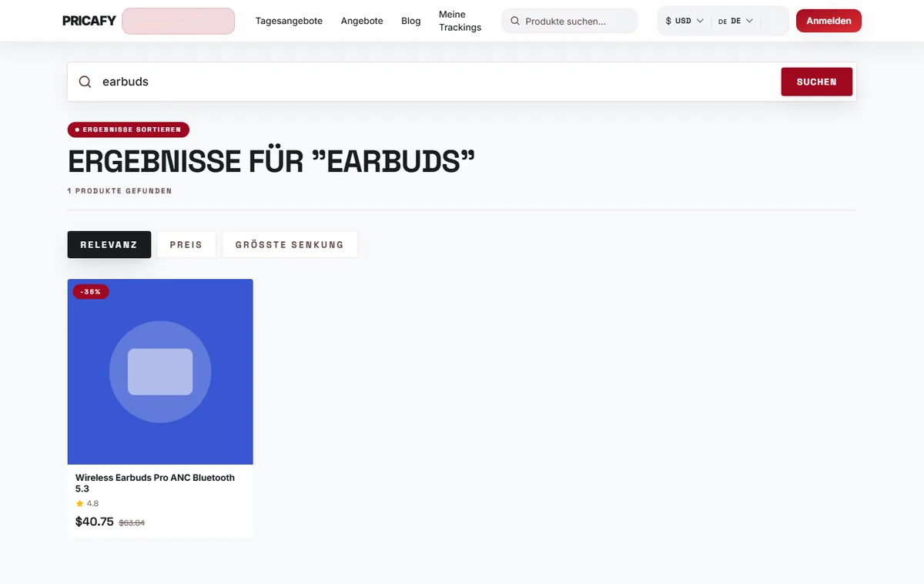Click the star rating icon beside 4.8
Image resolution: width=924 pixels, height=584 pixels.
tap(79, 504)
